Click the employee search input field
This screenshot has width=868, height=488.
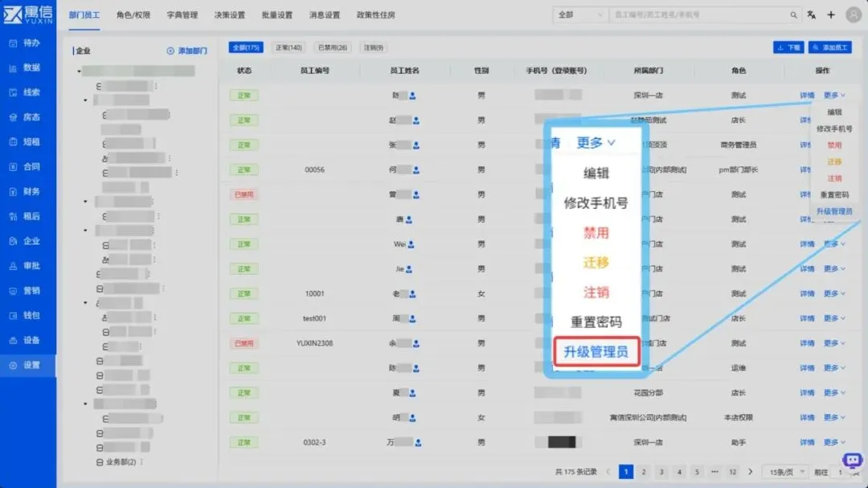pos(698,15)
